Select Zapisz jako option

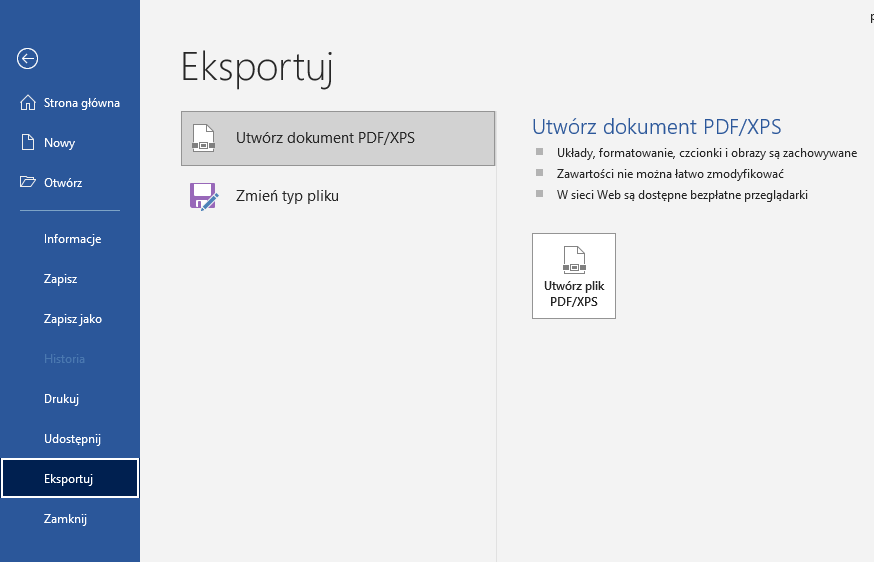coord(70,319)
